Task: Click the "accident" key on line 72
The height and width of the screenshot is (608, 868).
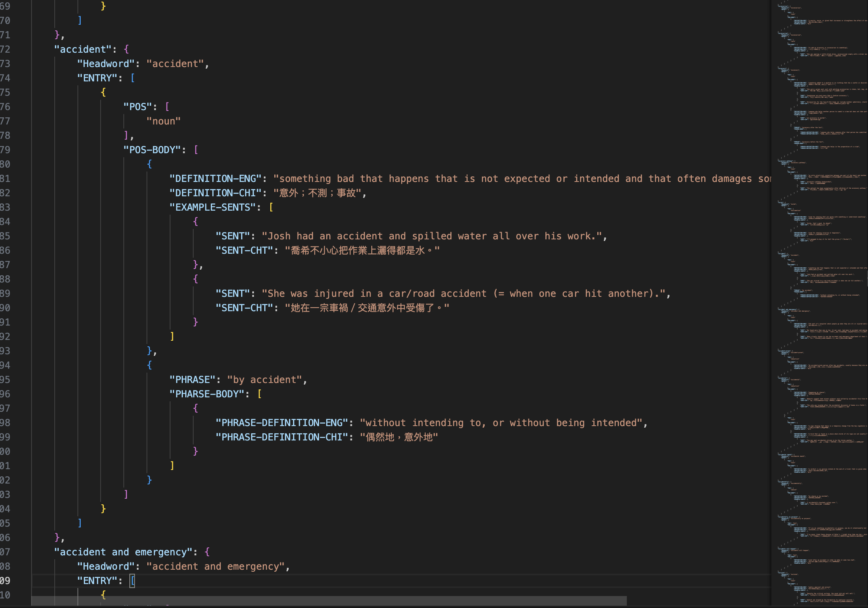Action: 83,49
